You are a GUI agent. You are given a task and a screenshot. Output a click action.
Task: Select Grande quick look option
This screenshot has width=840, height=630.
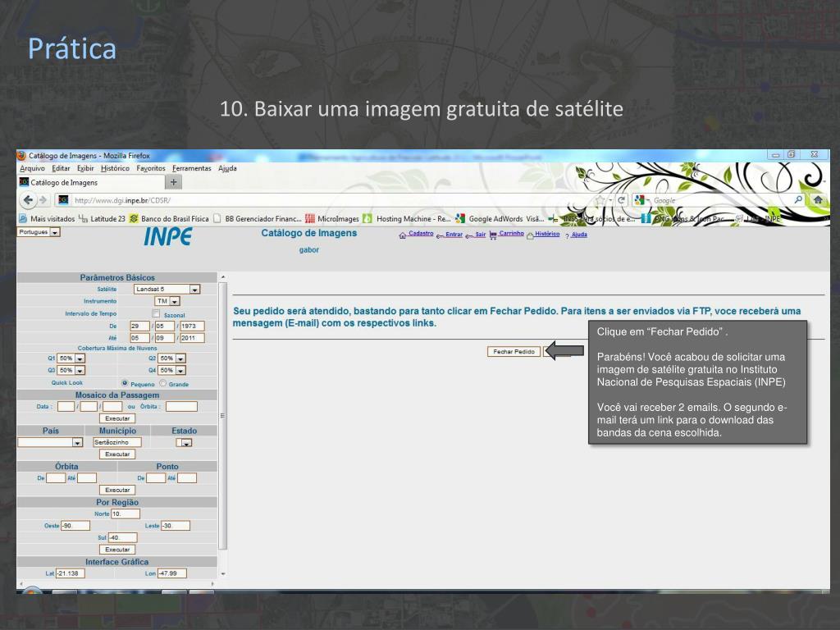pyautogui.click(x=163, y=383)
